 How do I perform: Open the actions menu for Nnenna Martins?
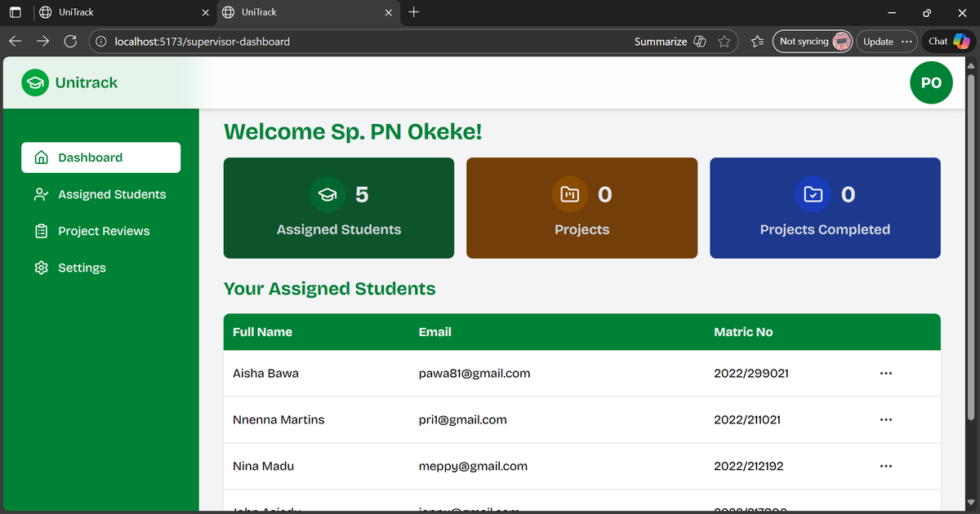click(x=886, y=419)
